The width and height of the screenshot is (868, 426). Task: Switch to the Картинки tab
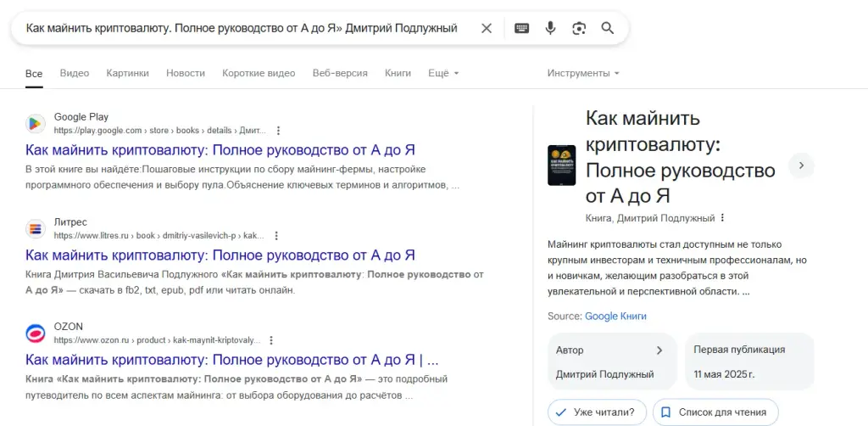pos(127,73)
